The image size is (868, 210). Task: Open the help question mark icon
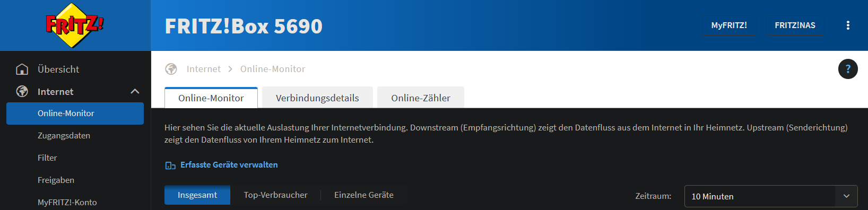848,69
